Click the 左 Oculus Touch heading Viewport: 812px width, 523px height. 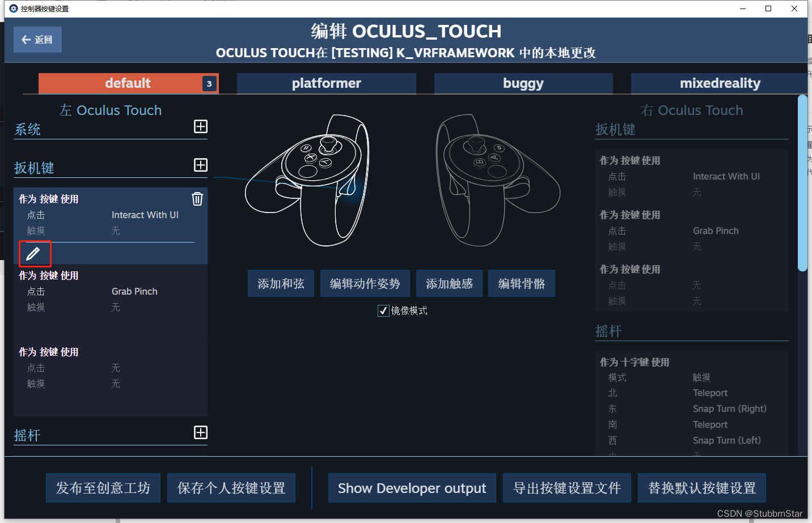(111, 110)
